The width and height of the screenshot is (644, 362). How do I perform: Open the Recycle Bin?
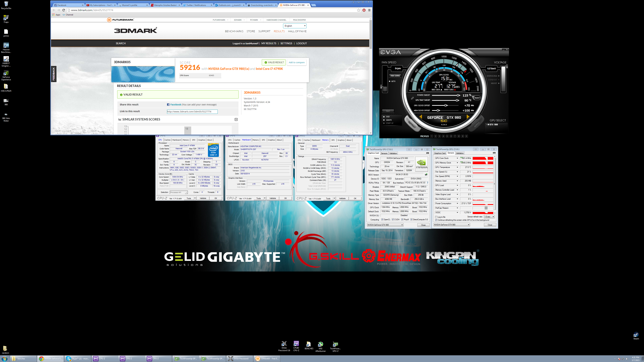6,5
